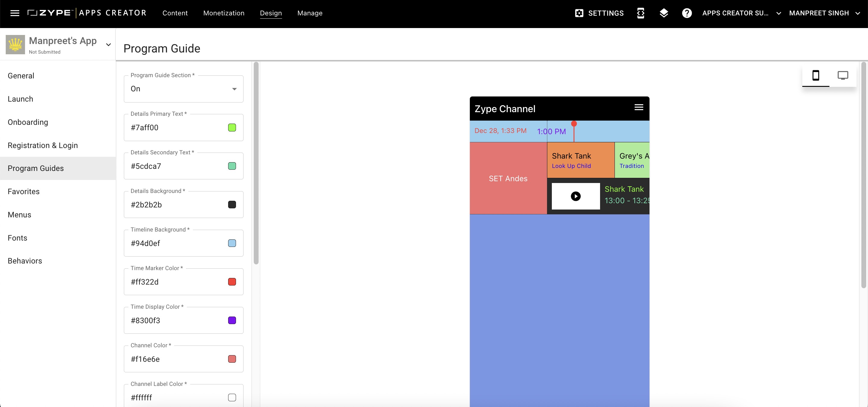This screenshot has width=868, height=407.
Task: Click the red time marker in timeline
Action: [574, 131]
